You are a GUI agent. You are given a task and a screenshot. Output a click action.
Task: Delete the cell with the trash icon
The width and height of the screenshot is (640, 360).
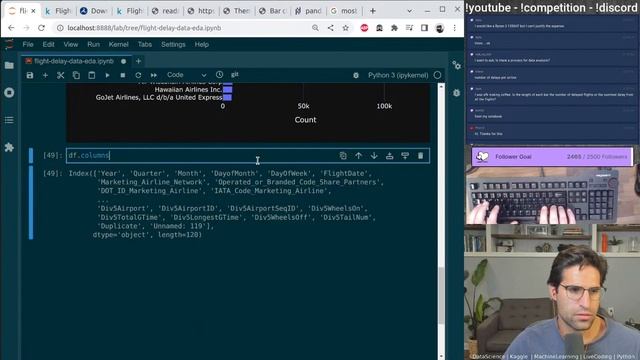[x=420, y=156]
